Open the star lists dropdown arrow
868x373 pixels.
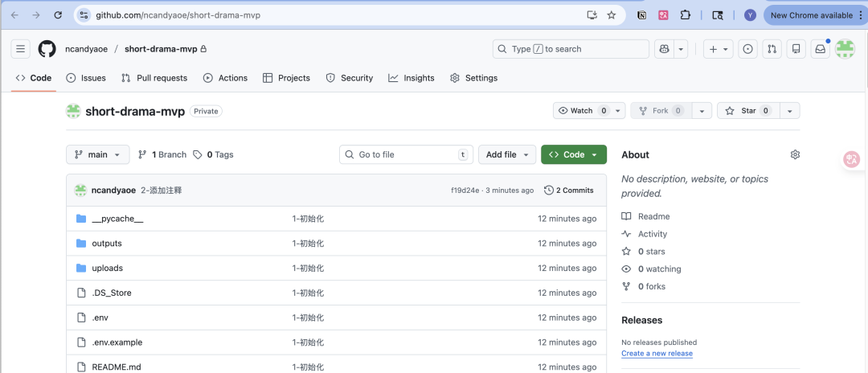click(x=790, y=111)
